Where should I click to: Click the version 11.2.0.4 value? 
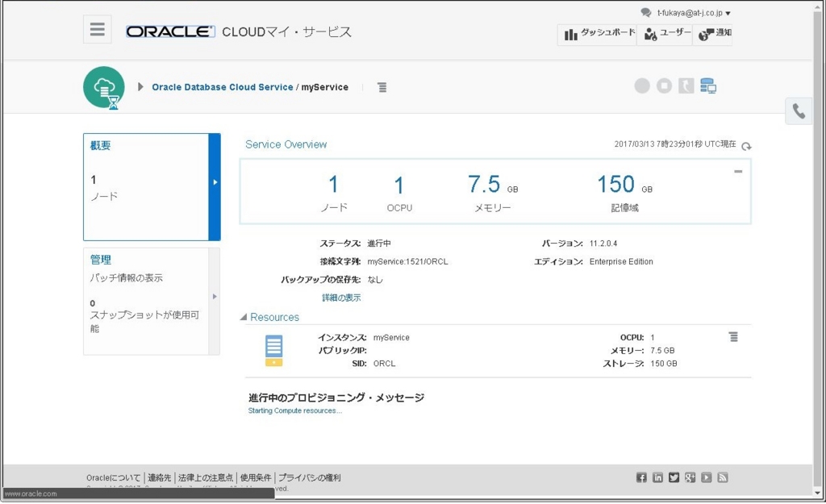[603, 244]
